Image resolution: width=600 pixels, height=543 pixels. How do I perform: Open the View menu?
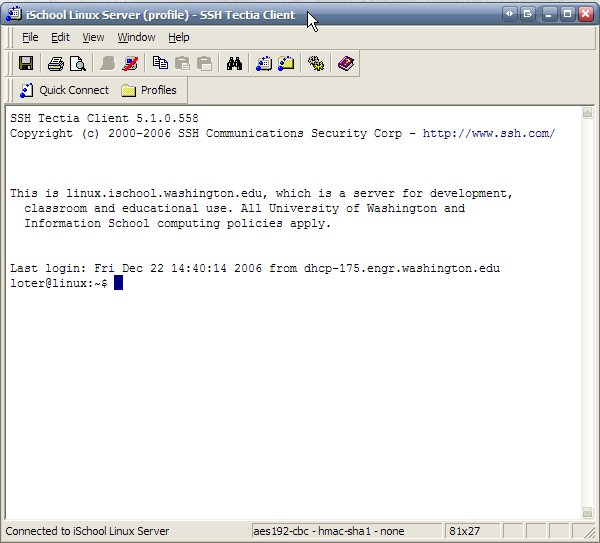coord(93,38)
